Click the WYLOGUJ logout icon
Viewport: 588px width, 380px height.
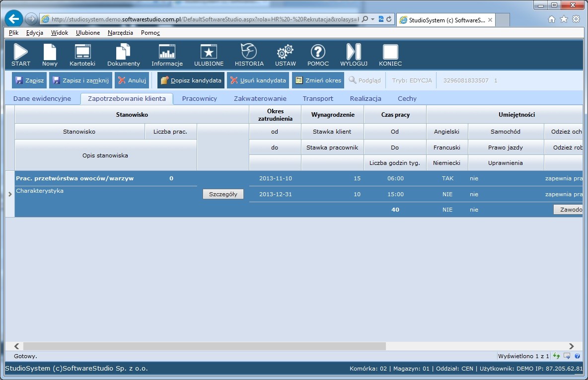coord(354,55)
